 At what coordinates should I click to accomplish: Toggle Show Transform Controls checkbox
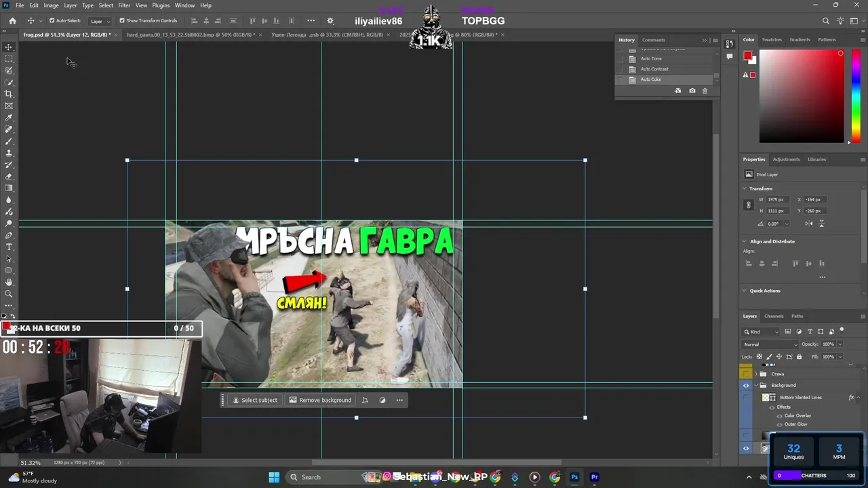point(122,20)
